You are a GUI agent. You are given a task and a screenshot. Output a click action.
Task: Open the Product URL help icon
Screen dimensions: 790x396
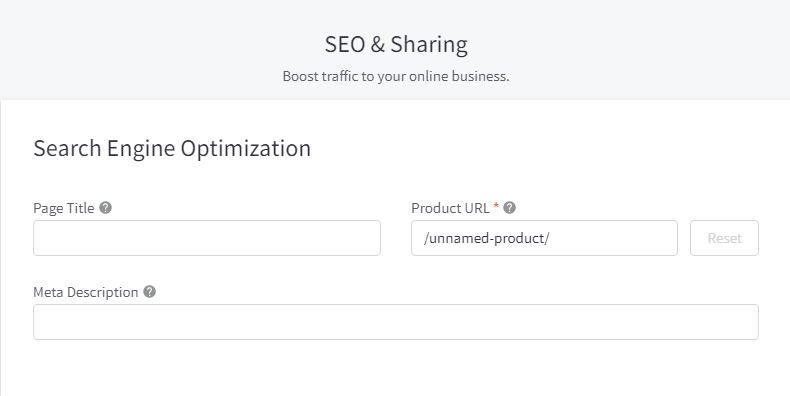pos(509,208)
